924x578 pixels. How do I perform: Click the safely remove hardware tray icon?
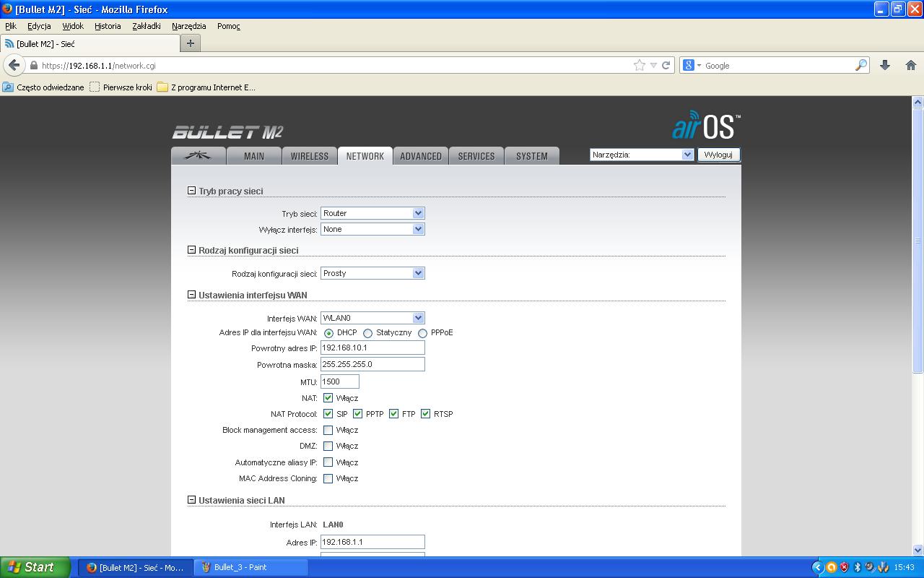(x=870, y=567)
